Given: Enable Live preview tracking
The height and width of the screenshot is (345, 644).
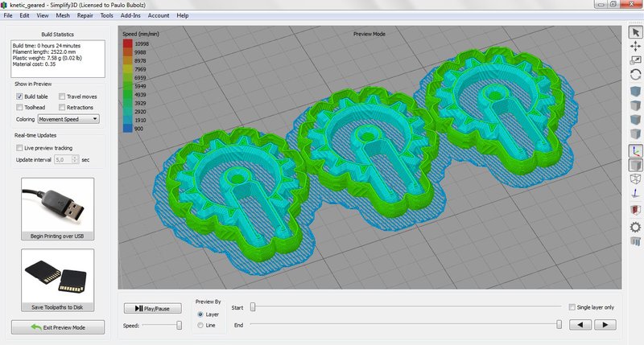Looking at the screenshot, I should [x=19, y=148].
